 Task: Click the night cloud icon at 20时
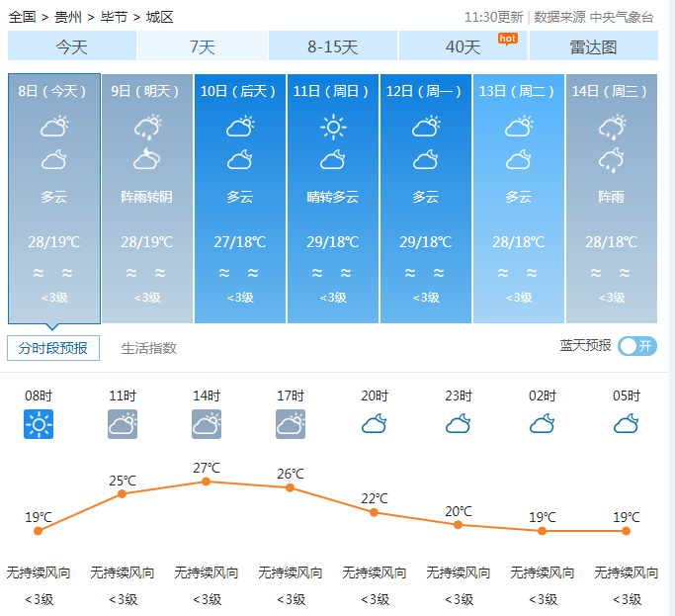(x=374, y=424)
